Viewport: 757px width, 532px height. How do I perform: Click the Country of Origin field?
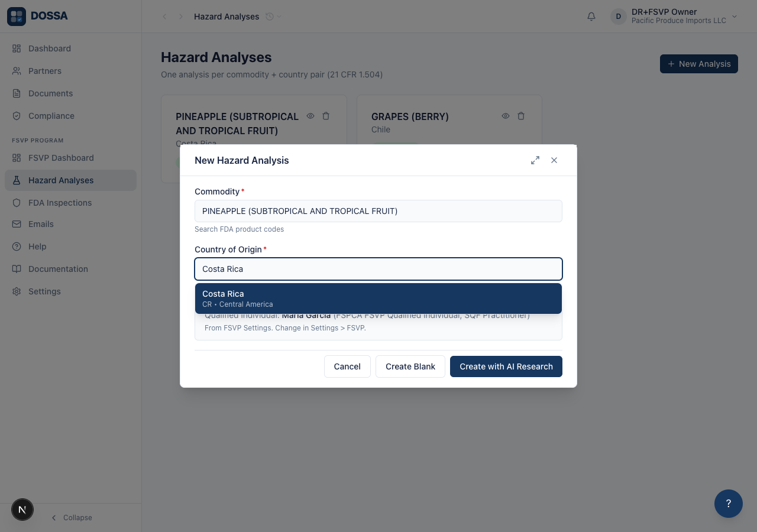378,269
